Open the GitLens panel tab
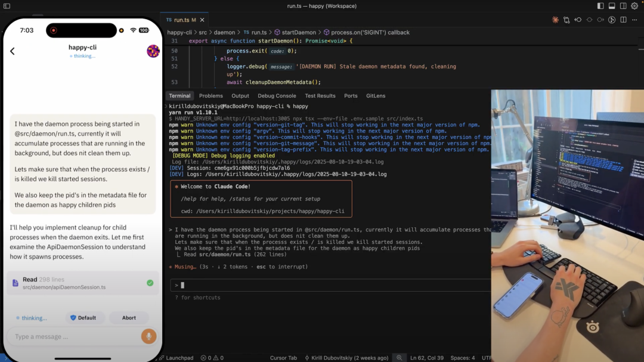644x362 pixels. tap(376, 95)
